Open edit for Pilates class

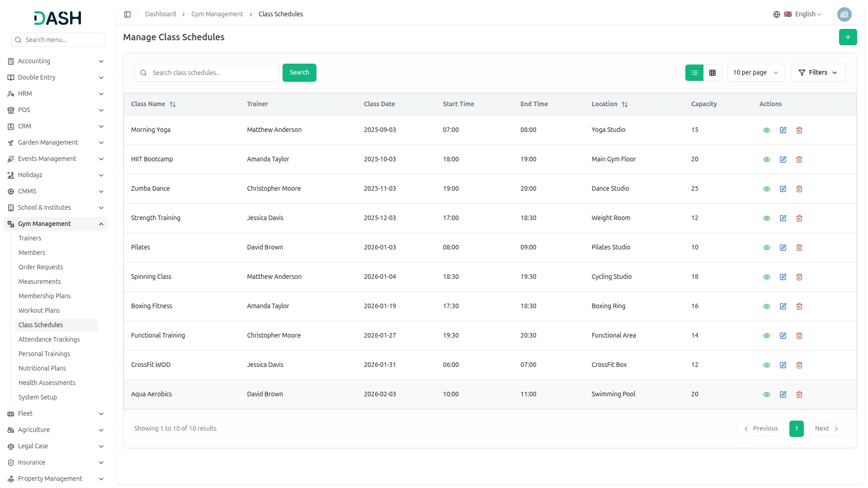click(783, 248)
